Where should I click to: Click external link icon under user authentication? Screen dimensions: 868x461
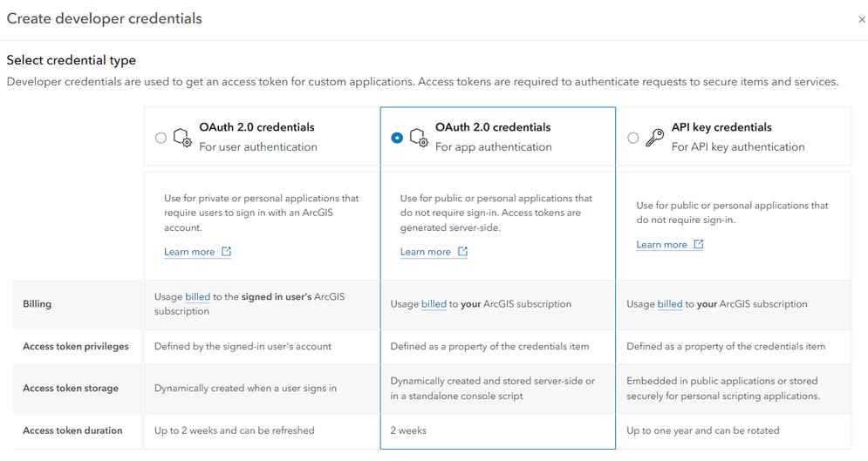(x=227, y=252)
